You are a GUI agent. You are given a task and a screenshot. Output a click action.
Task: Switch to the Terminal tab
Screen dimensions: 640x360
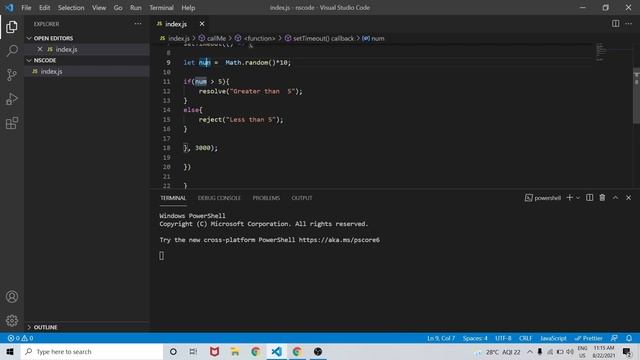coord(173,198)
